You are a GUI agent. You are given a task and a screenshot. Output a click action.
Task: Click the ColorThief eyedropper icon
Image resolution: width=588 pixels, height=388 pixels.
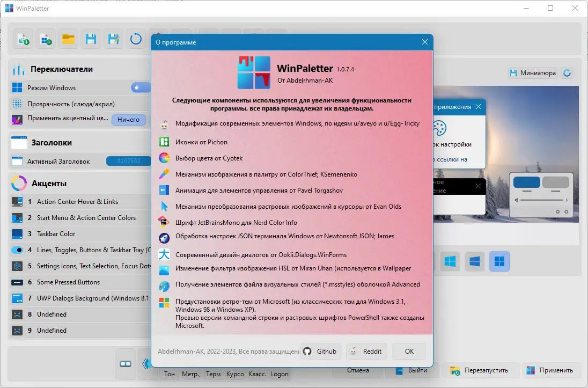(164, 174)
